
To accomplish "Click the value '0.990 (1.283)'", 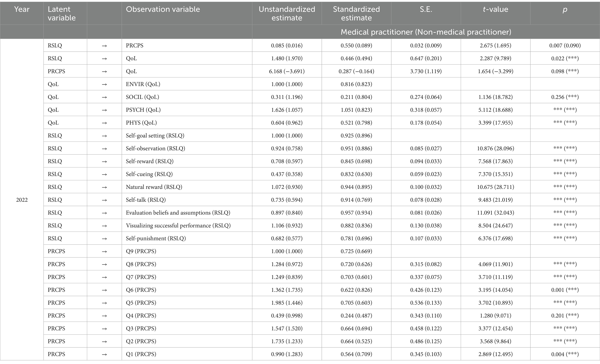I will [287, 354].
